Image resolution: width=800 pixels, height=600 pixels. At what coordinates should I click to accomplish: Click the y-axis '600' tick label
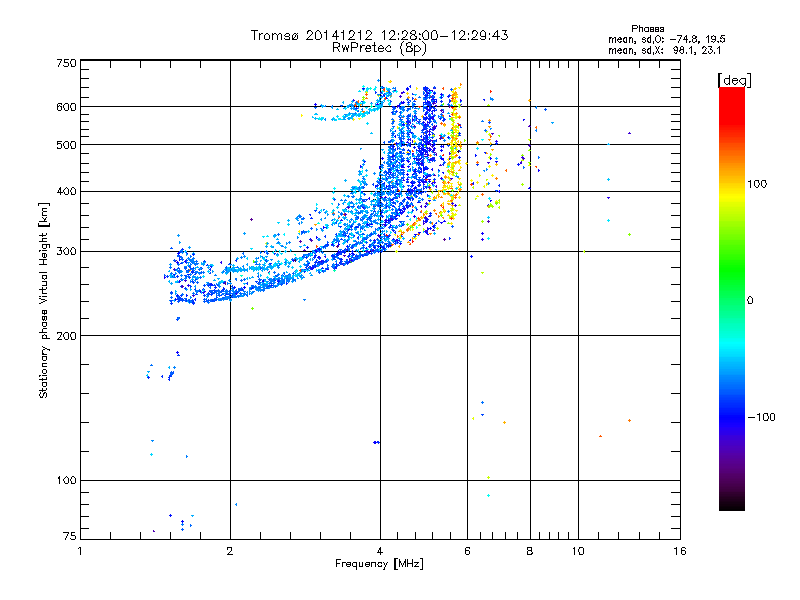pyautogui.click(x=67, y=107)
